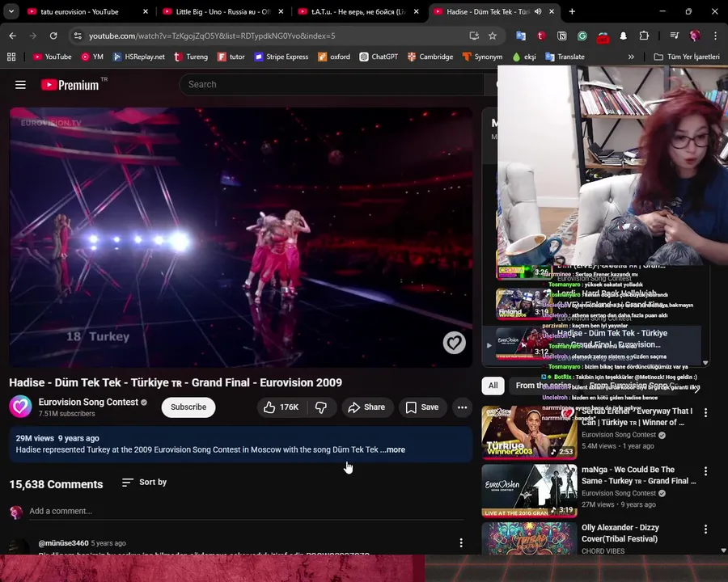Image resolution: width=728 pixels, height=582 pixels.
Task: Open options for @münüse3460 comment
Action: (461, 542)
